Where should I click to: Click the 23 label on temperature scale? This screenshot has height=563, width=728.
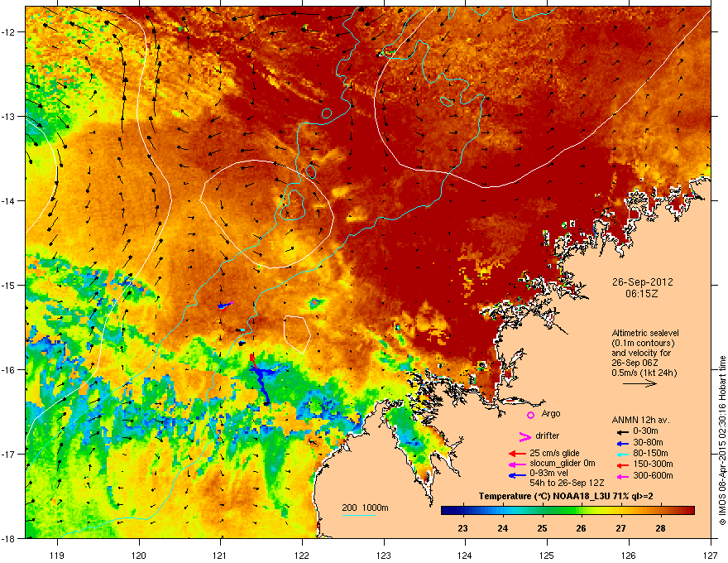pyautogui.click(x=462, y=528)
